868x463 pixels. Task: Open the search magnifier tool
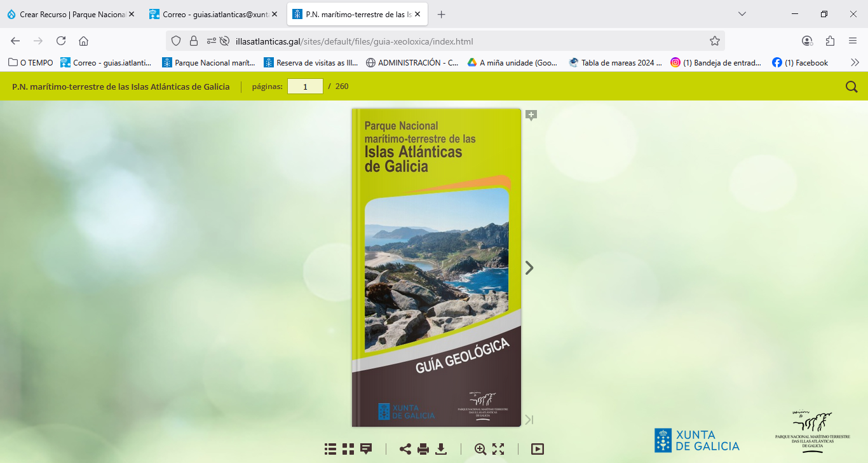(850, 86)
